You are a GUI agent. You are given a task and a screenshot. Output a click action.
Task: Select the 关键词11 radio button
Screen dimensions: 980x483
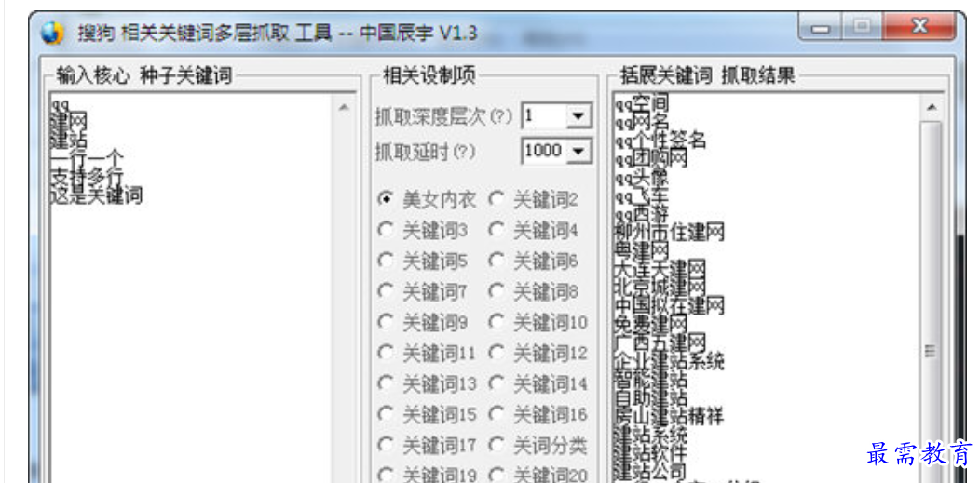[386, 354]
